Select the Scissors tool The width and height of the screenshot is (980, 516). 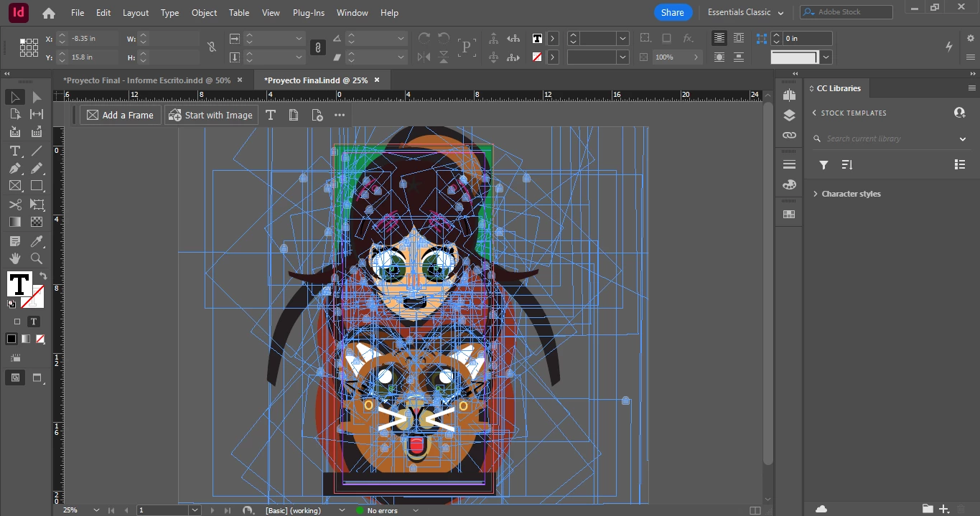click(15, 205)
